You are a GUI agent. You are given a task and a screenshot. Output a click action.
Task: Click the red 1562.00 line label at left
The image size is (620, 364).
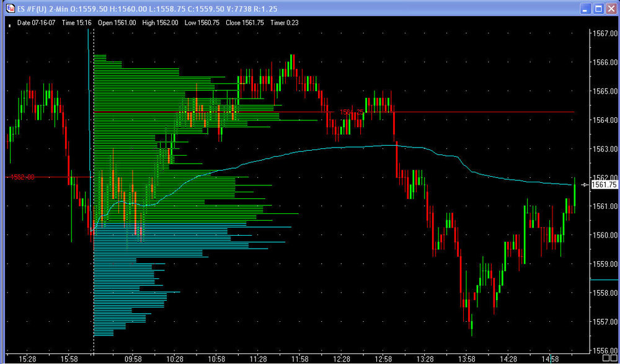coord(22,177)
